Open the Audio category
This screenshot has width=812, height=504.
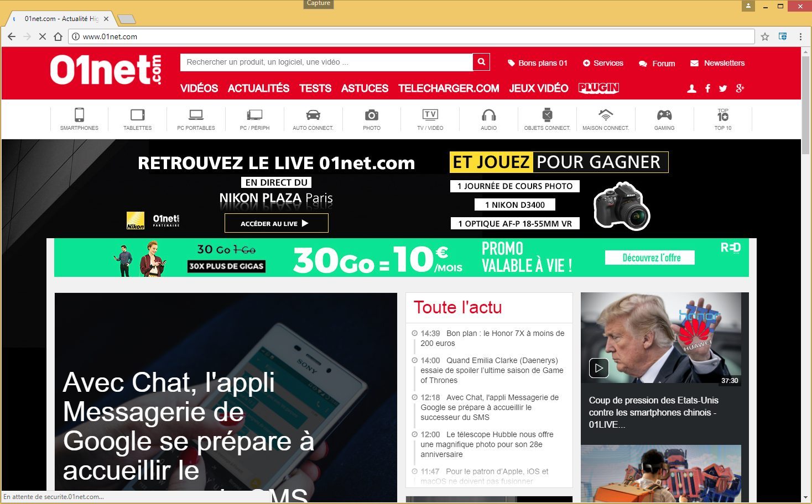pos(488,119)
